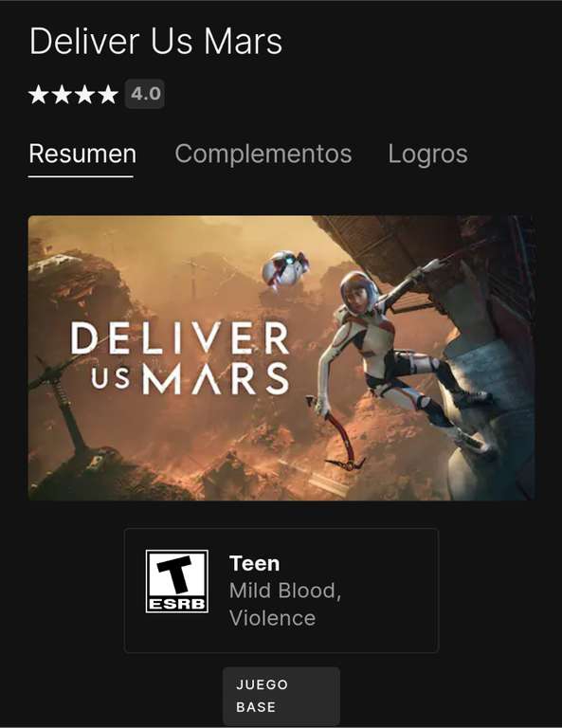The height and width of the screenshot is (728, 562).
Task: Switch to the Logros tab
Action: click(x=427, y=155)
